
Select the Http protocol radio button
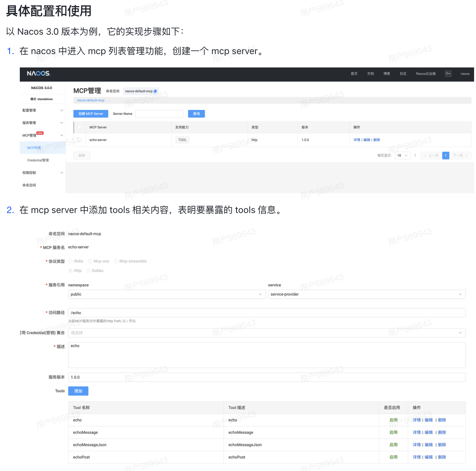click(70, 271)
